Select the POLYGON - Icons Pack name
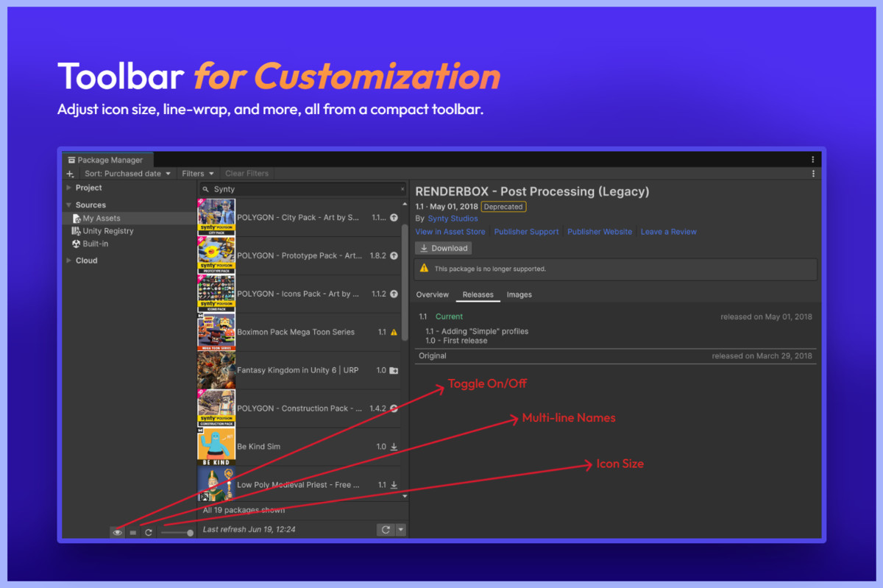The width and height of the screenshot is (883, 588). [298, 294]
